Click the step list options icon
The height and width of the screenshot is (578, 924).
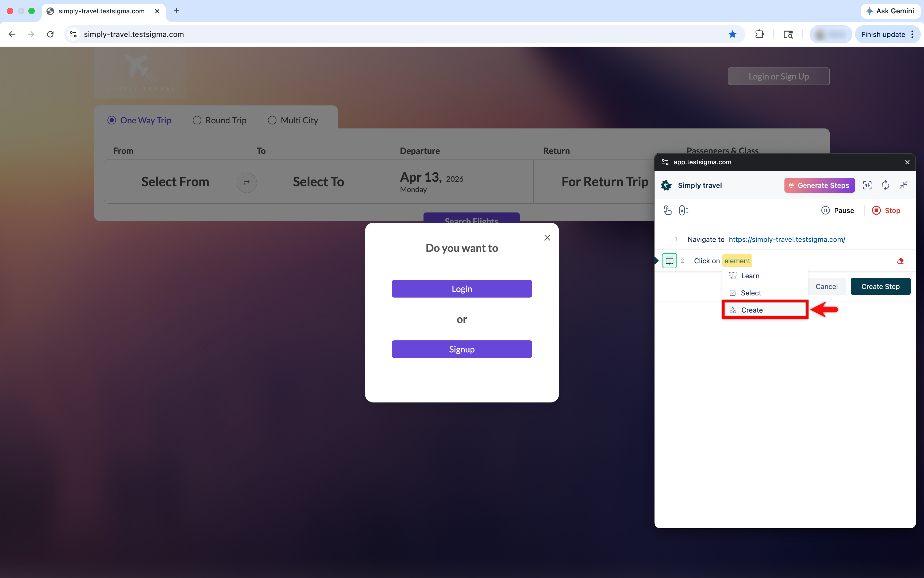[x=683, y=211]
